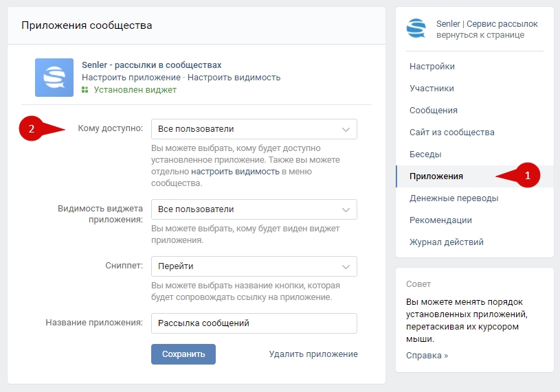
Task: Open 'Настройки' in the sidebar menu
Action: [432, 67]
